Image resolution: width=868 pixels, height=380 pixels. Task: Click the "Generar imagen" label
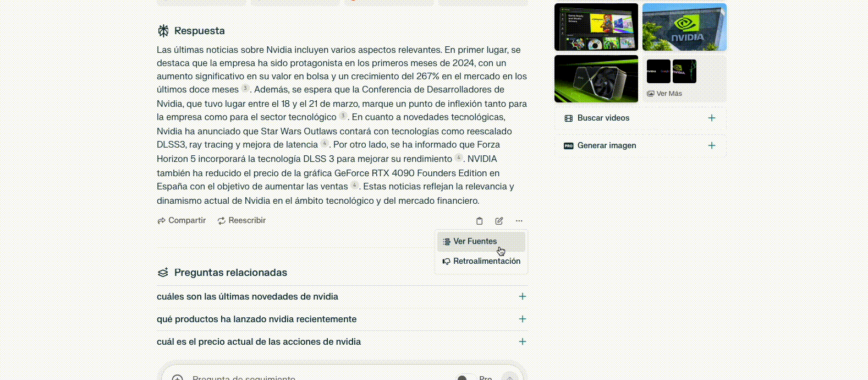coord(607,145)
